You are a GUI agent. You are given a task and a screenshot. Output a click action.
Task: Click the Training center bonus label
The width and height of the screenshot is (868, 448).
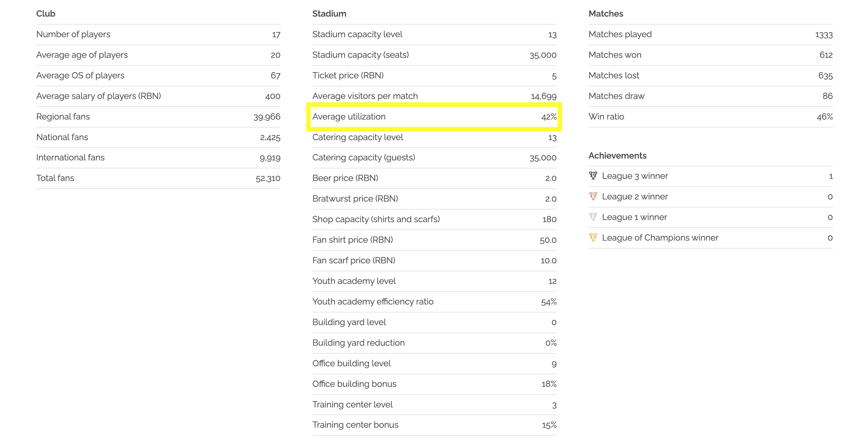pos(355,425)
